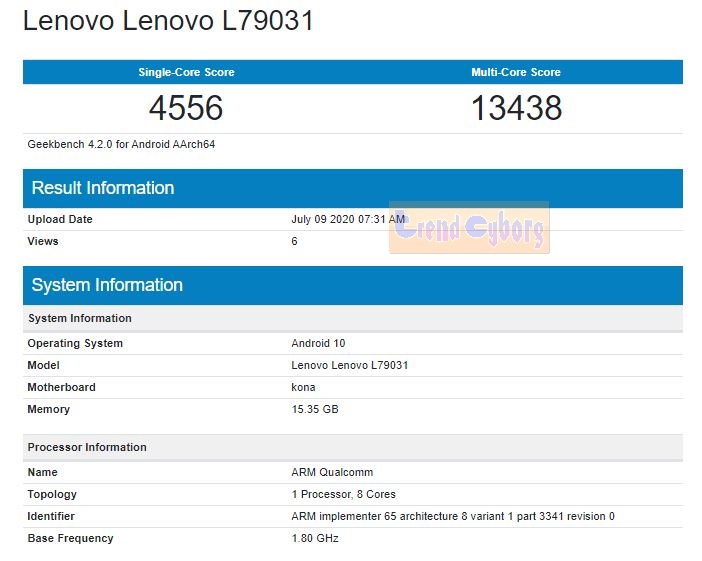The image size is (702, 561).
Task: Select the ARM Qualcomm value
Action: [332, 472]
